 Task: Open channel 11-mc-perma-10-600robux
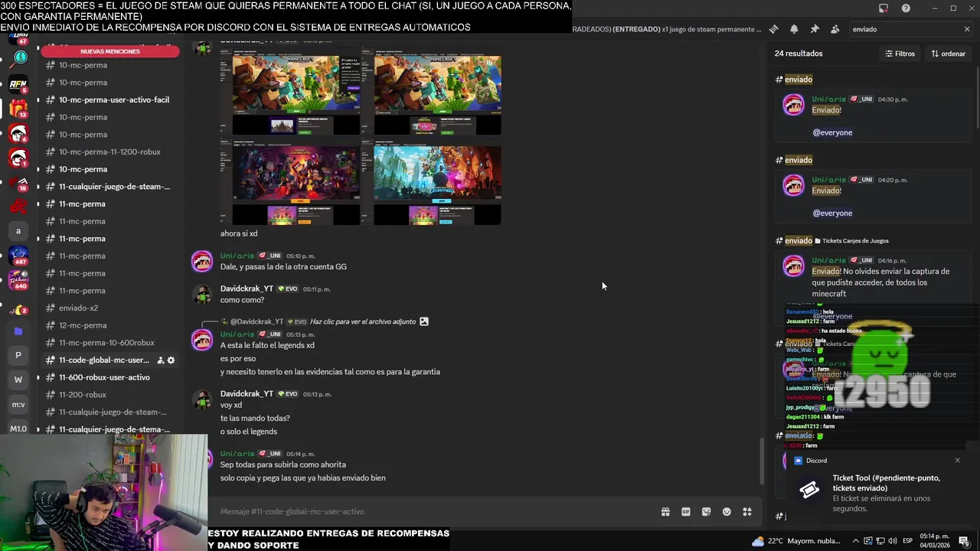point(109,343)
